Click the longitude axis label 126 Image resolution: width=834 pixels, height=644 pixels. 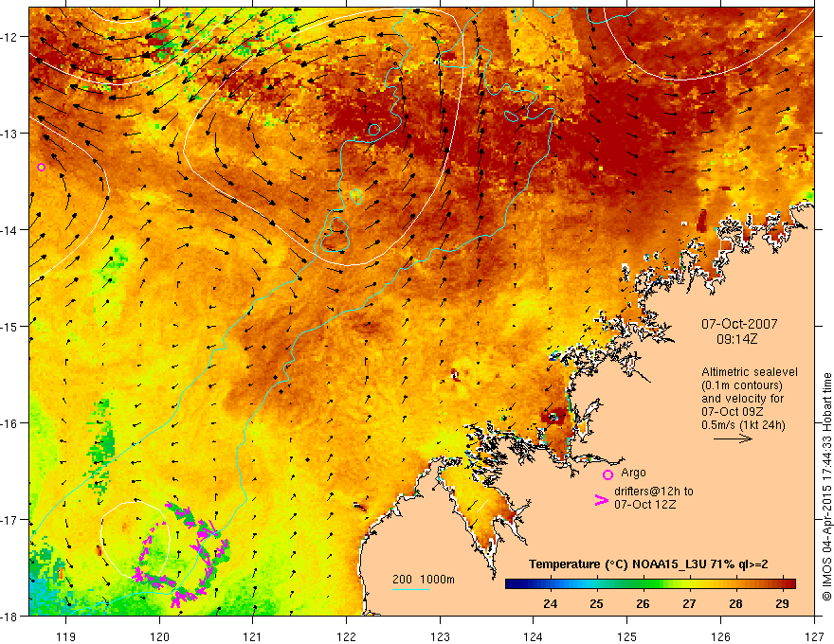pyautogui.click(x=720, y=636)
